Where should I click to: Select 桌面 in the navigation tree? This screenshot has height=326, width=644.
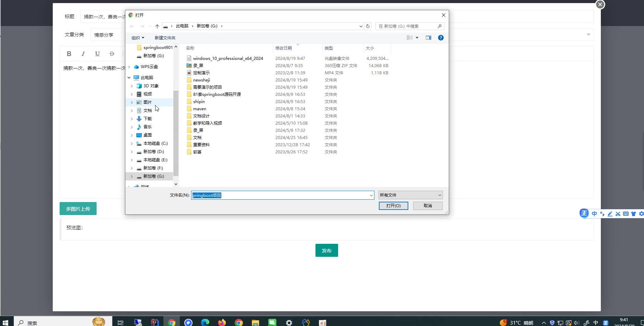click(148, 135)
